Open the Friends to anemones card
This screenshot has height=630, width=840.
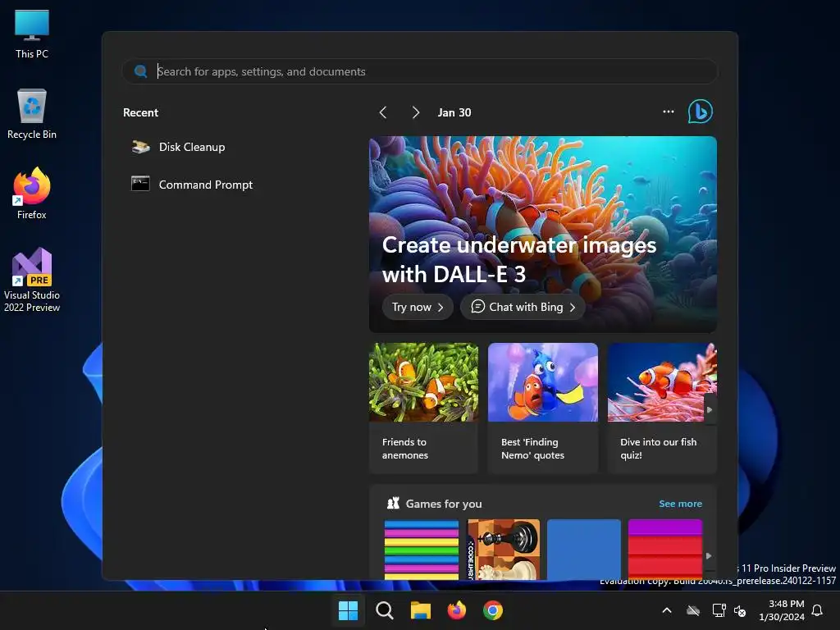(423, 409)
